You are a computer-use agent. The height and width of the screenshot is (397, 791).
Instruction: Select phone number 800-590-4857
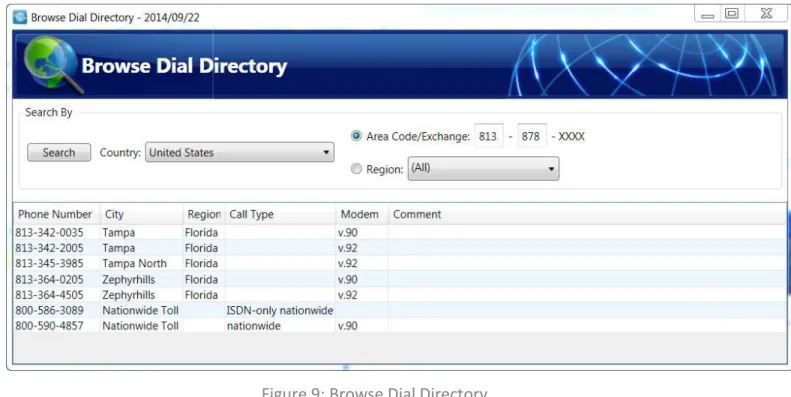(49, 326)
